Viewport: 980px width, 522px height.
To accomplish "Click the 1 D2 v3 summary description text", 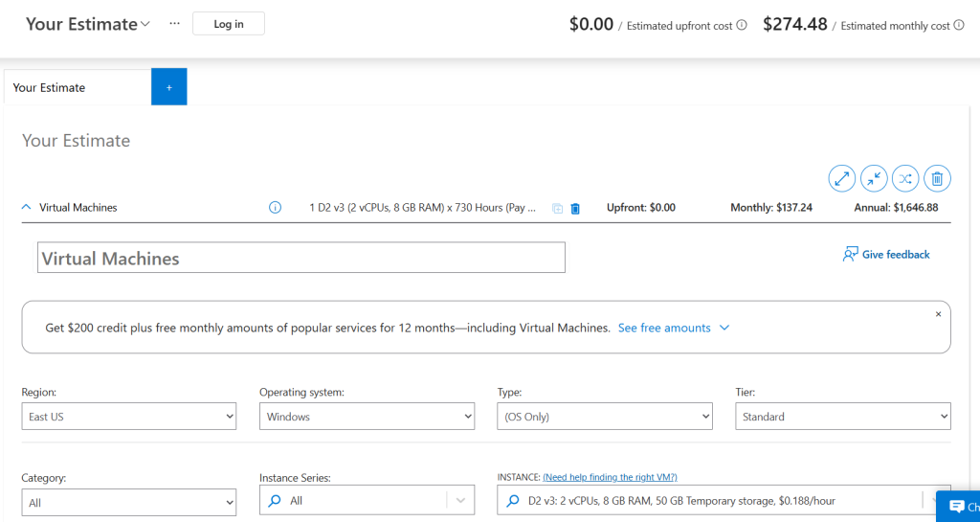I will pyautogui.click(x=423, y=208).
